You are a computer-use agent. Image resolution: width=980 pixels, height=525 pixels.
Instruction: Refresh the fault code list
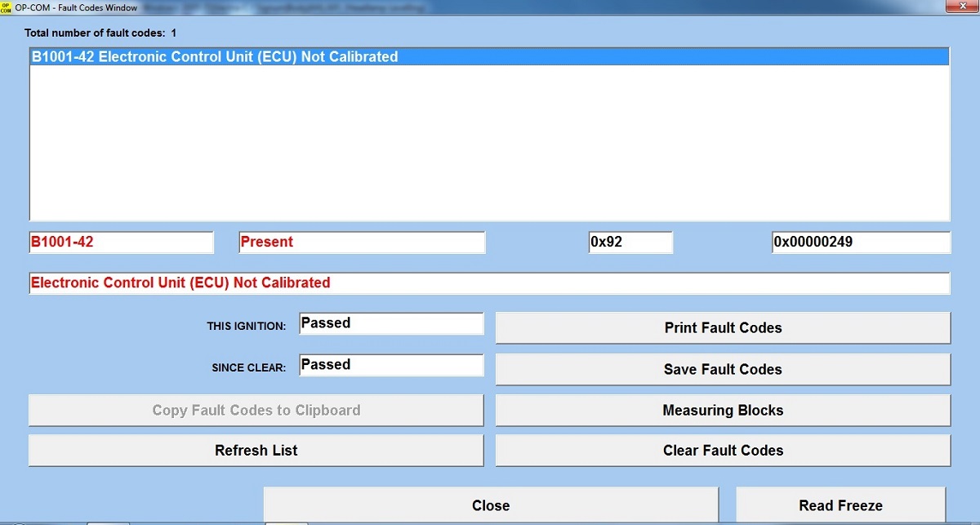(x=256, y=451)
